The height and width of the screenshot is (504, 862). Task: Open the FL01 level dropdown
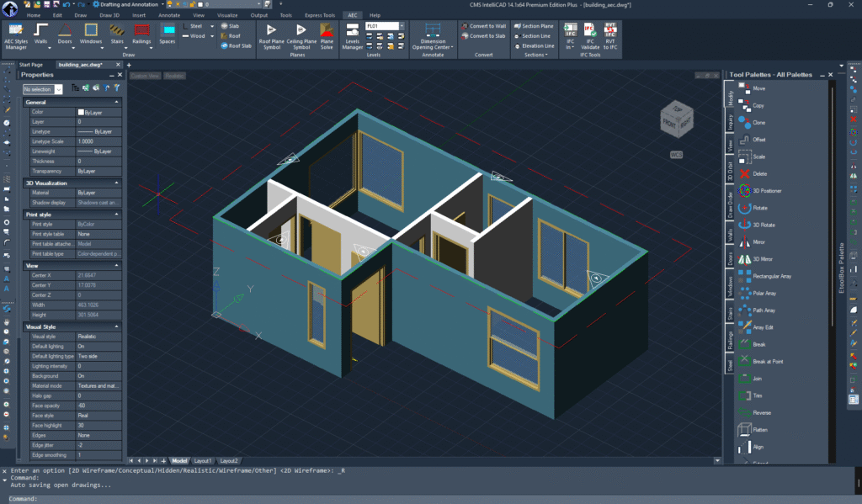pos(402,26)
